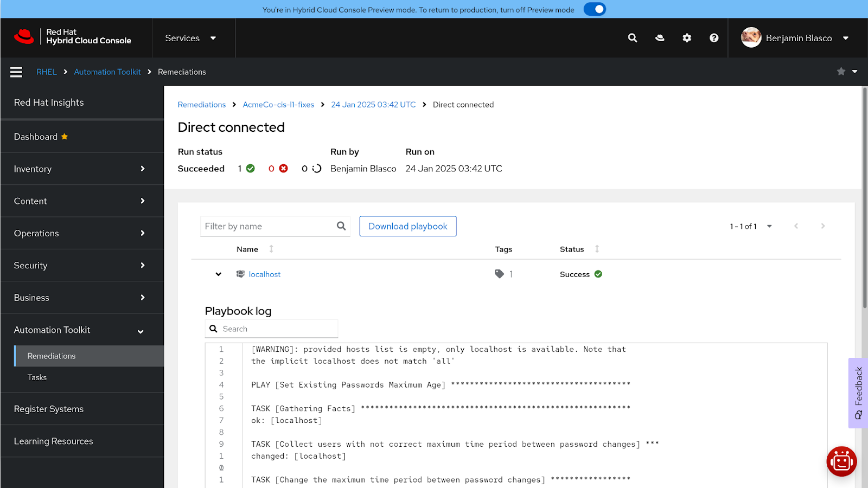868x488 pixels.
Task: Expand the Security navigation section
Action: pyautogui.click(x=82, y=265)
